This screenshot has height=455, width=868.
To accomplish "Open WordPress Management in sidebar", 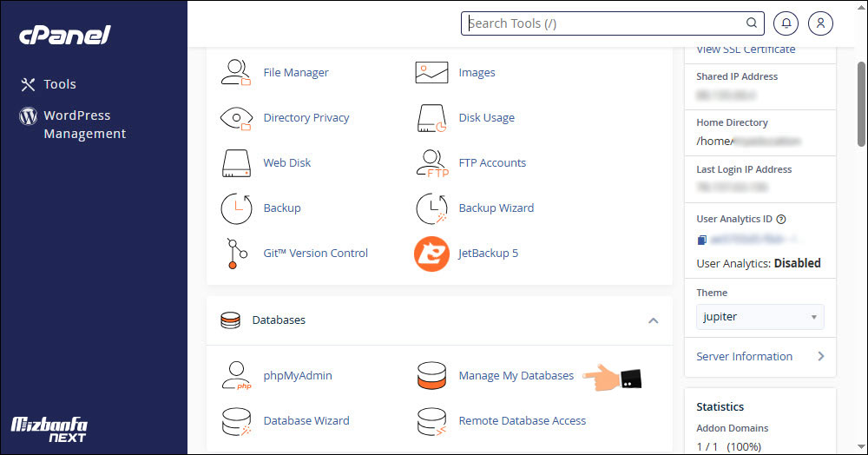I will pos(85,124).
